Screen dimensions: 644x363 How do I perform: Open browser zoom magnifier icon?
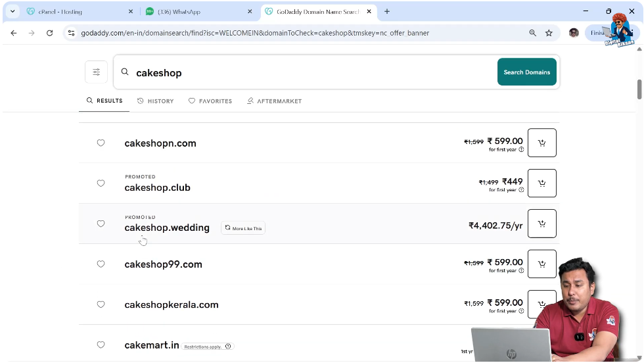point(533,33)
